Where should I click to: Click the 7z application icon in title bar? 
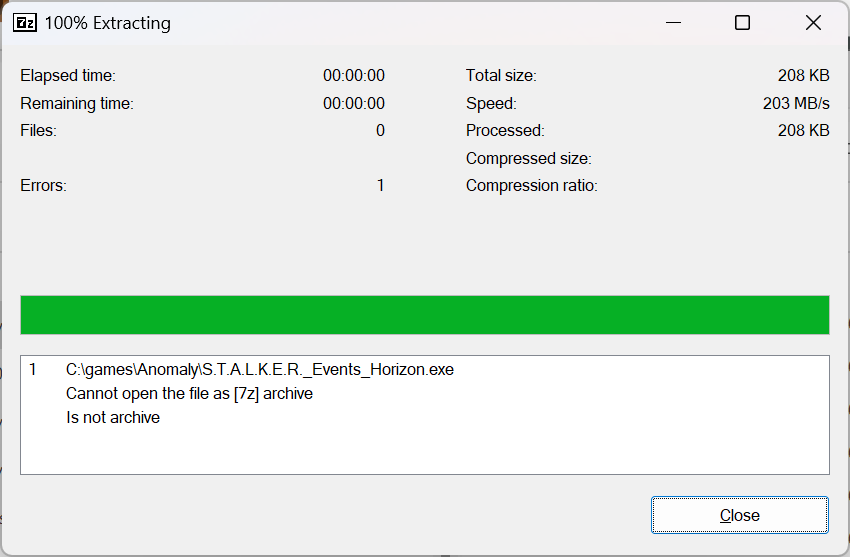coord(24,23)
